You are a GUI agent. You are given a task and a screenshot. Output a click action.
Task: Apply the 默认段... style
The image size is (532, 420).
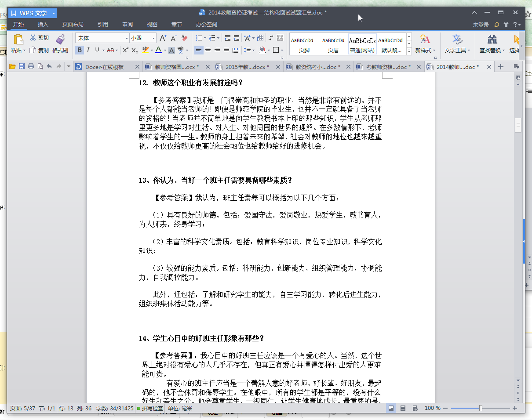click(391, 44)
